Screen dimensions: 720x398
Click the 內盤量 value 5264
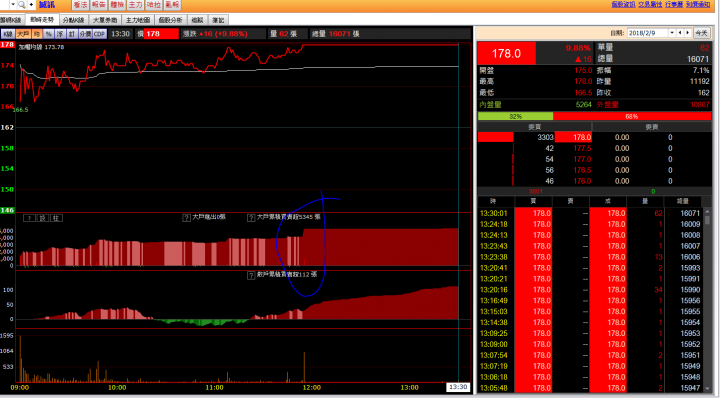pyautogui.click(x=584, y=105)
